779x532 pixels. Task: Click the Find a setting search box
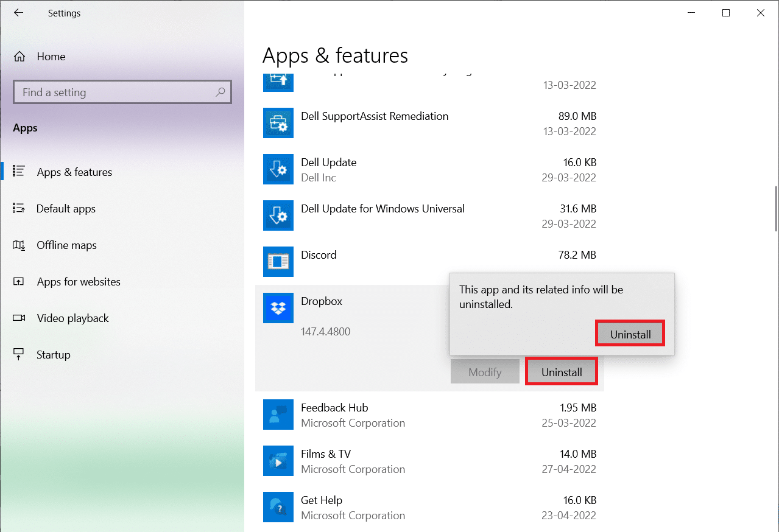coord(122,93)
